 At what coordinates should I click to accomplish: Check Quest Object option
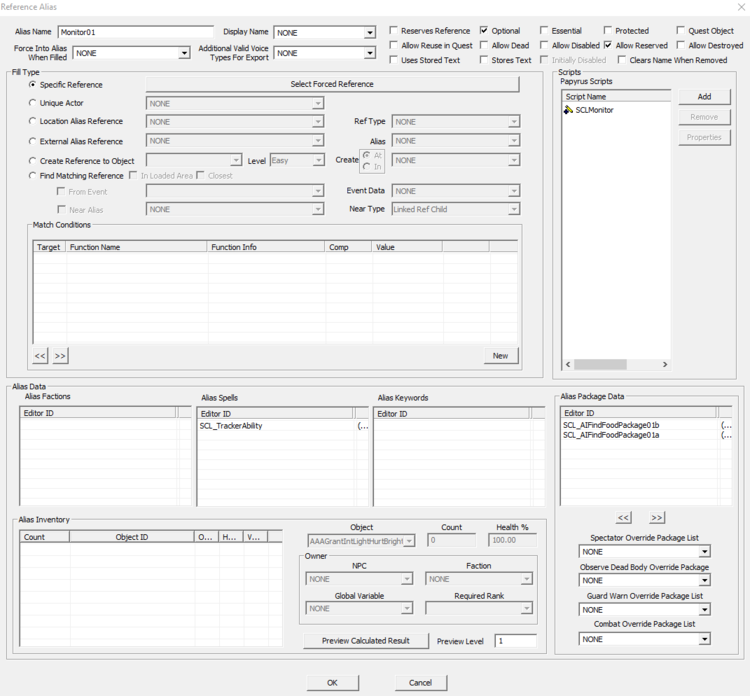point(680,30)
